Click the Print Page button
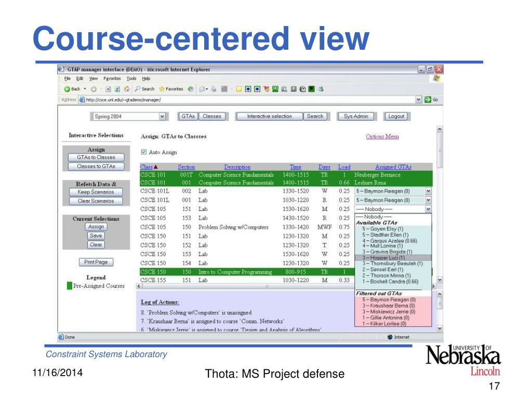Image resolution: width=532 pixels, height=399 pixels. pyautogui.click(x=96, y=262)
